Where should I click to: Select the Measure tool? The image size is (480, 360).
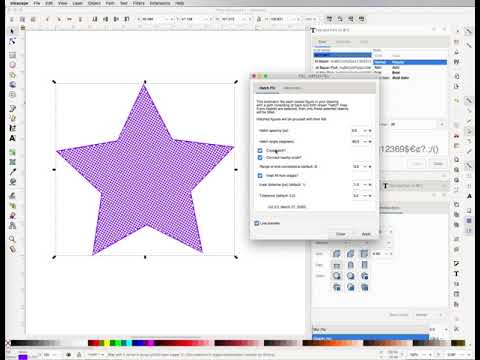click(12, 249)
